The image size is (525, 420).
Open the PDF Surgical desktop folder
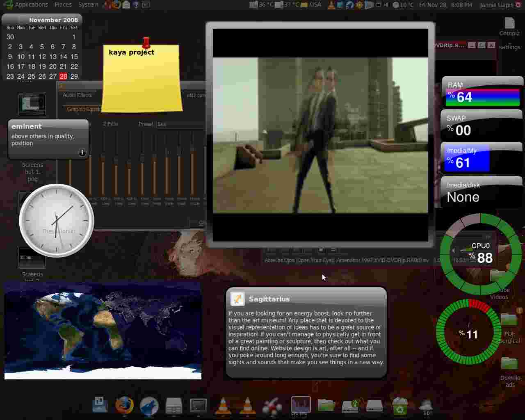point(509,328)
